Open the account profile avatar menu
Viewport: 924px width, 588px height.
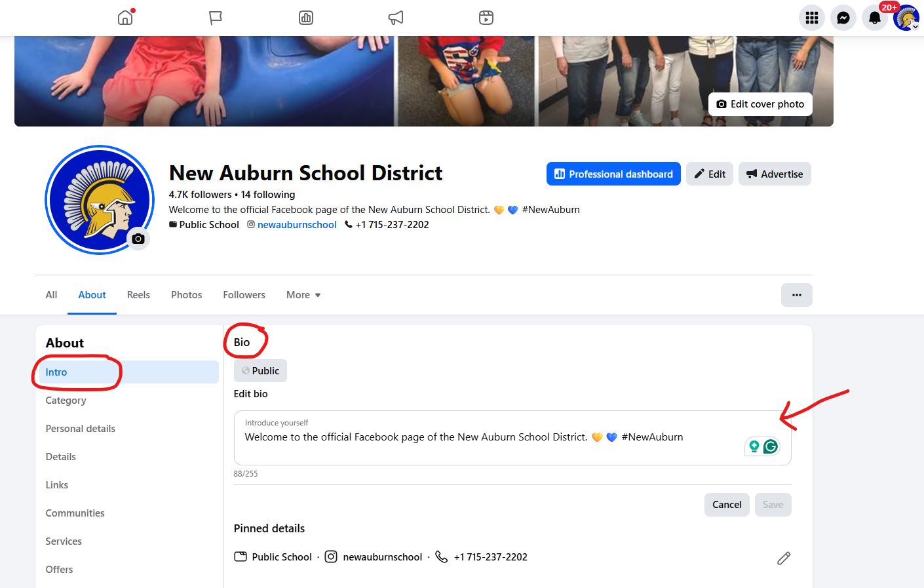point(906,18)
